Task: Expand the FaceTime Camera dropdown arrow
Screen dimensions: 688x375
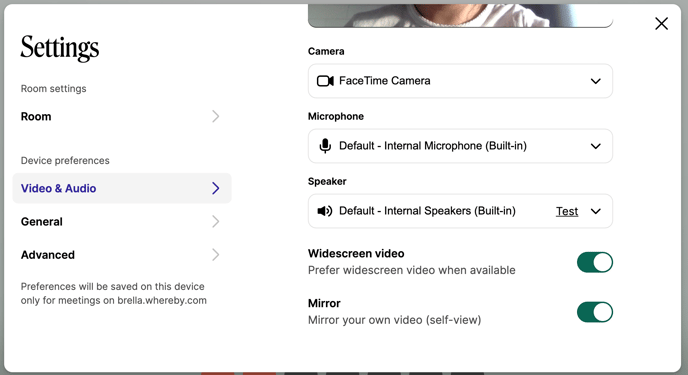Action: point(595,81)
